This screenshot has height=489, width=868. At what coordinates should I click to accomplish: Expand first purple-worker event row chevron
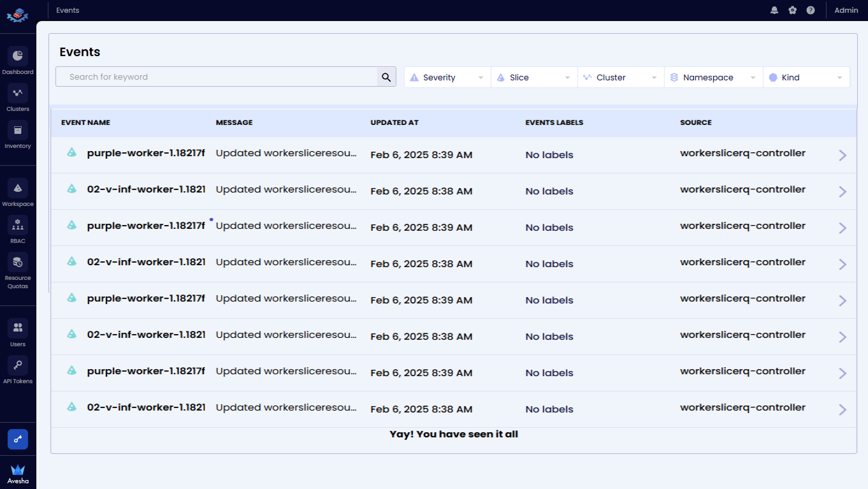[843, 155]
